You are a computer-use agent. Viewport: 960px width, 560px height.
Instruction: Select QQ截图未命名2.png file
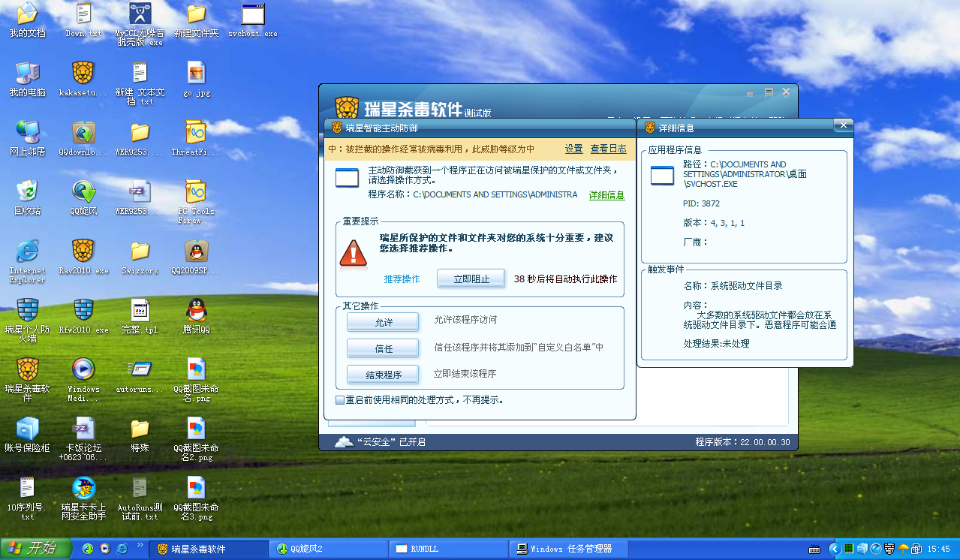point(196,438)
